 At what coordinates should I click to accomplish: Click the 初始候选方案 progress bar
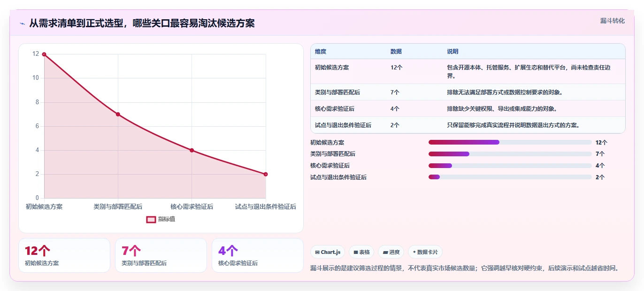510,142
